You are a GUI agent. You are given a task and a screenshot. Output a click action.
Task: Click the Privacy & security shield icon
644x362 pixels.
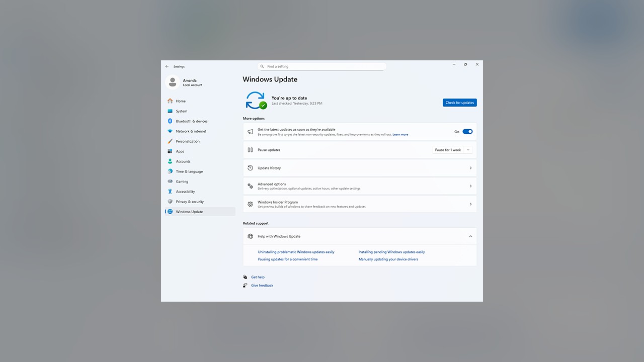[x=170, y=202]
